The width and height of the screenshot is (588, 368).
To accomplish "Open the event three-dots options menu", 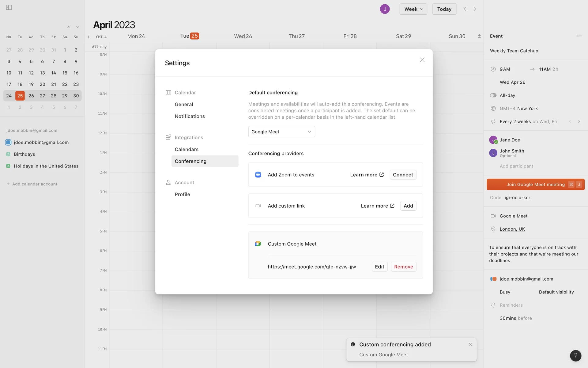I will tap(579, 36).
